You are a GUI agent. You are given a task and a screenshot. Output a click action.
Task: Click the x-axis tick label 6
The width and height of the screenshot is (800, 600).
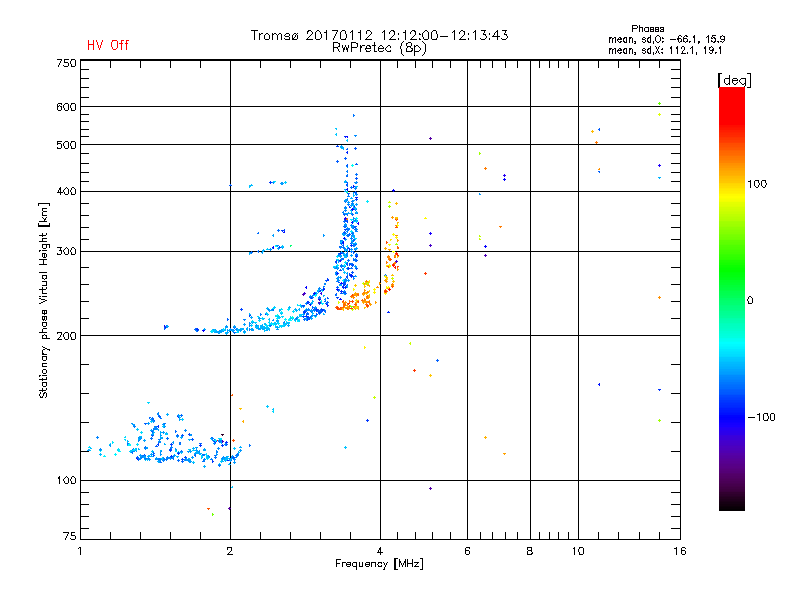click(467, 551)
